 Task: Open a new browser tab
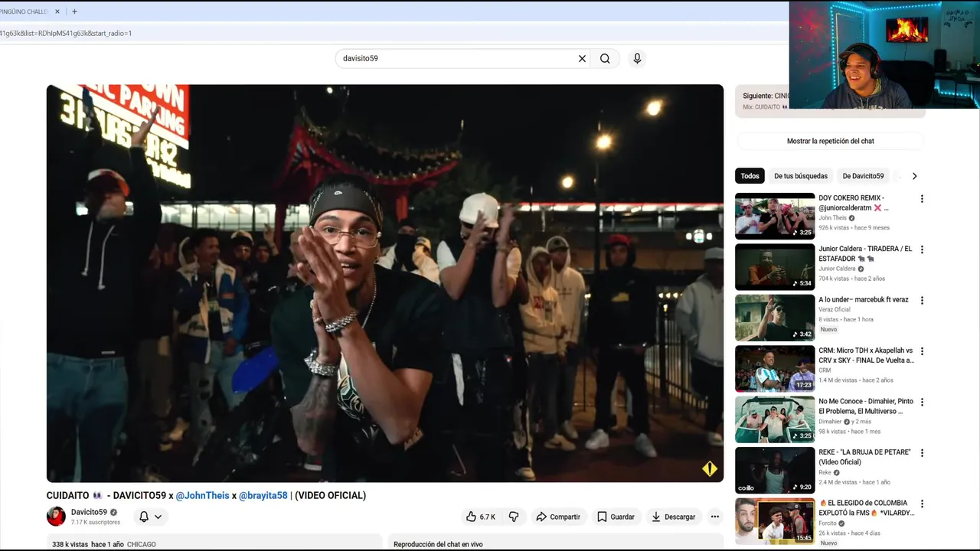74,11
